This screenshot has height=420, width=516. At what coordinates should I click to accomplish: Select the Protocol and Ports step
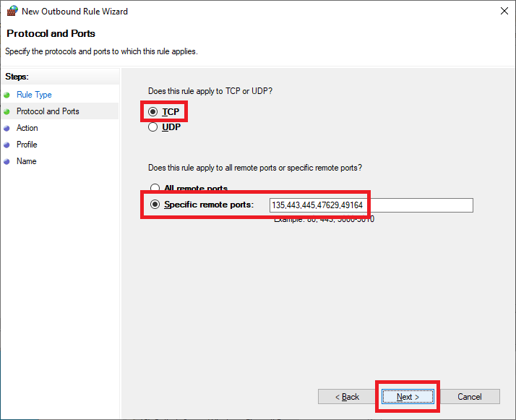click(48, 111)
